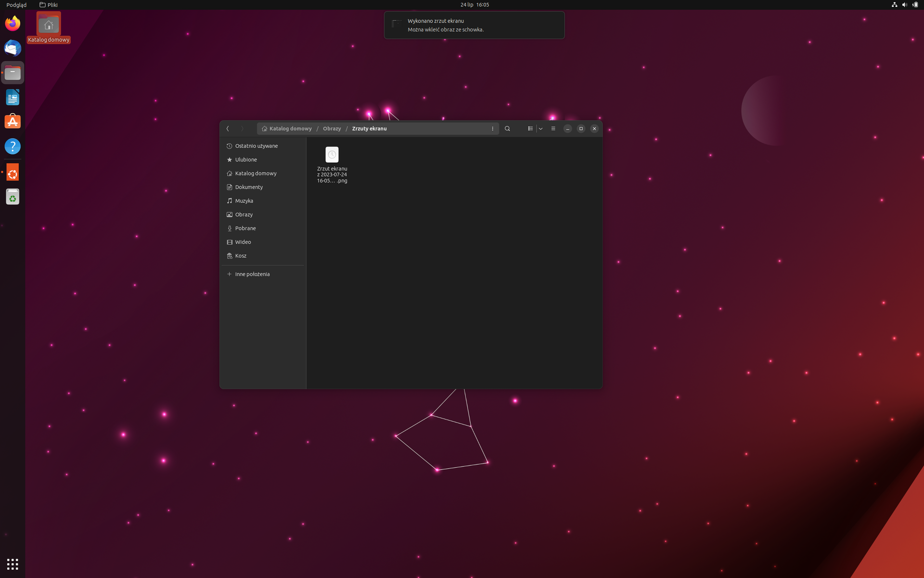Open Ubuntu Software store in dock

pos(13,121)
